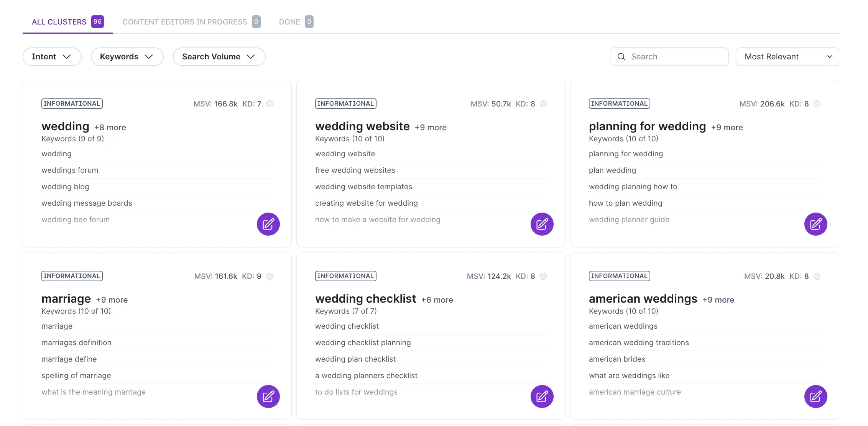Expand the Intent filter dropdown
Screen dimensions: 868x426
point(52,57)
